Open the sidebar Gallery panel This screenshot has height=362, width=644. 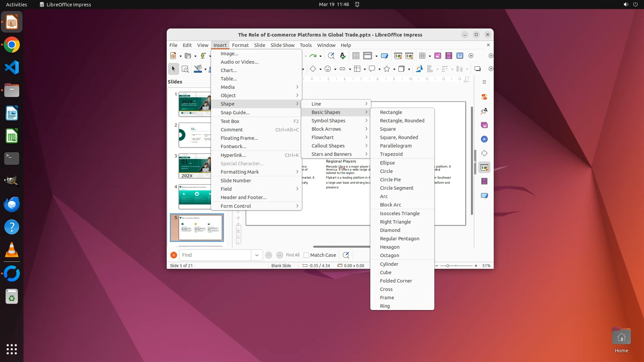pos(484,125)
